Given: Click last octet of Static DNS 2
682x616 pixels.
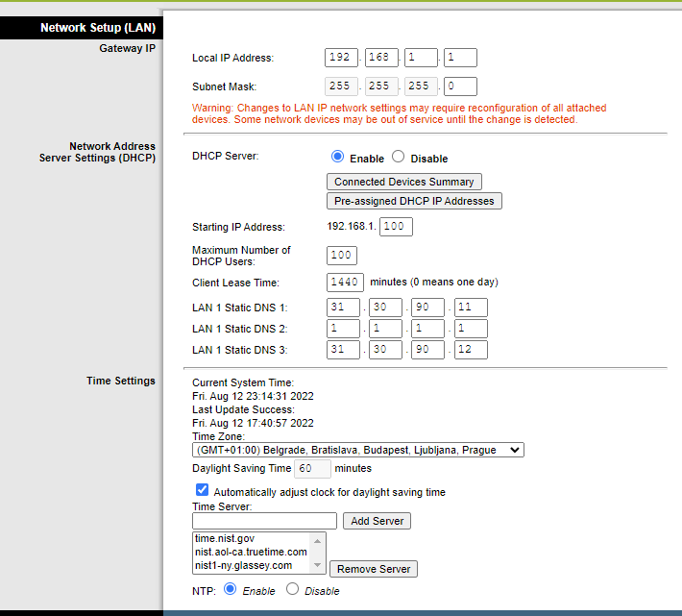Looking at the screenshot, I should 471,329.
